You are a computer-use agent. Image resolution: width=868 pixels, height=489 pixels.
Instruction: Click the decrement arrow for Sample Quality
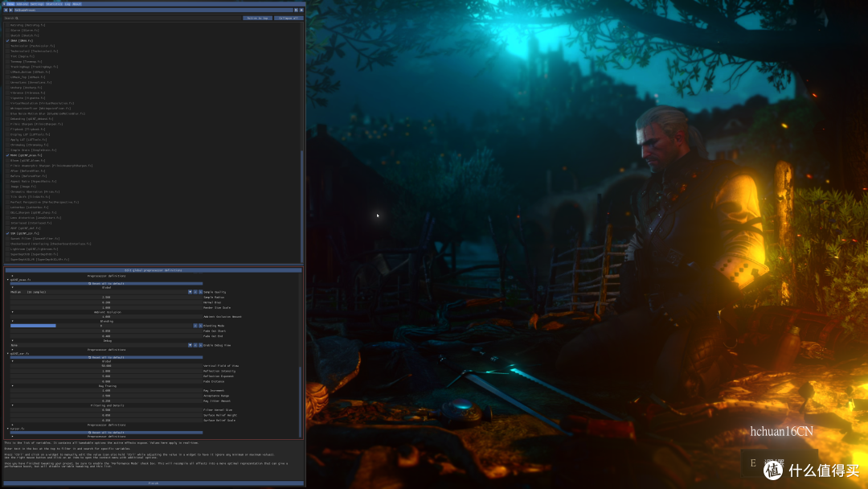[x=195, y=292]
